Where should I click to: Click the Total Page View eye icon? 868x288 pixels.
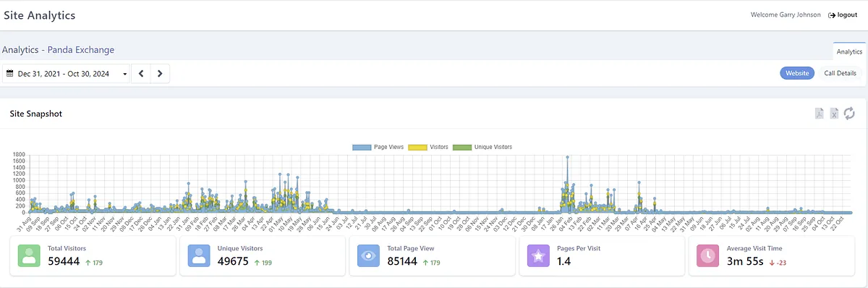tap(369, 255)
